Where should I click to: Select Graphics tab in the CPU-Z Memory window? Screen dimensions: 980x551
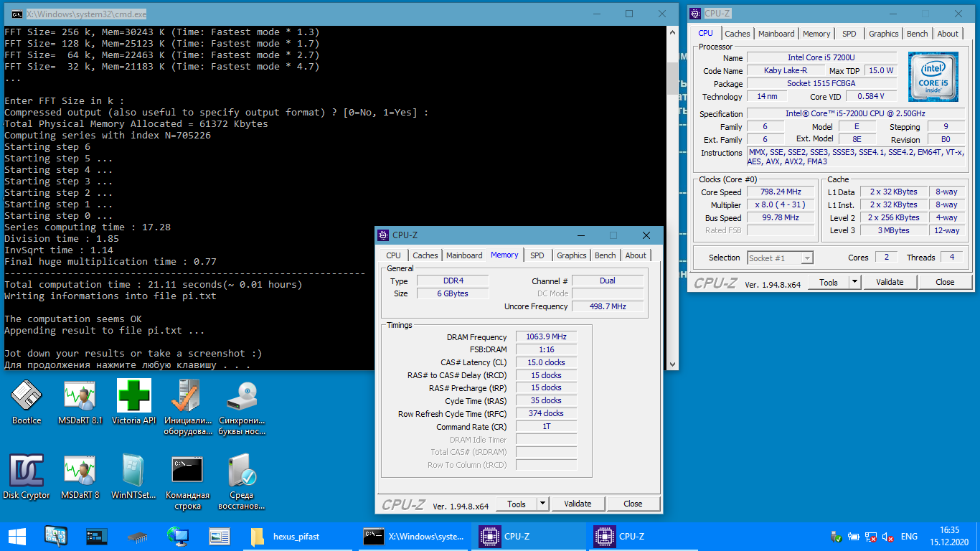(x=572, y=255)
